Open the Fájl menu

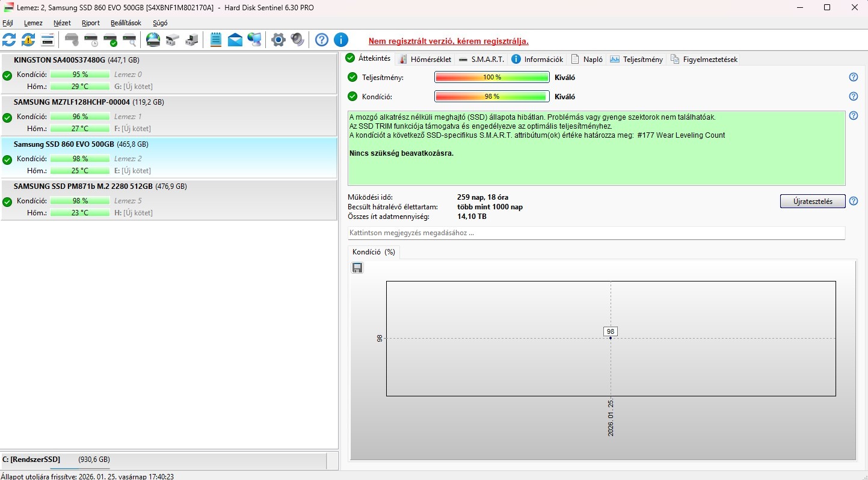click(x=8, y=23)
